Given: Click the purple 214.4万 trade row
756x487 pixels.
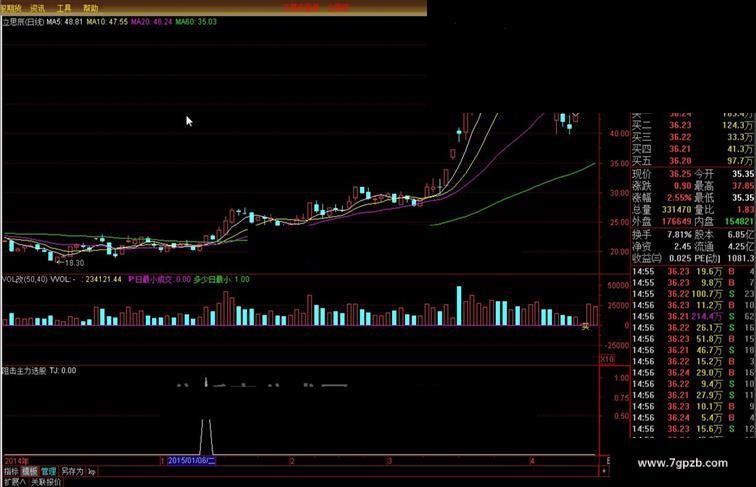Looking at the screenshot, I should (x=692, y=317).
